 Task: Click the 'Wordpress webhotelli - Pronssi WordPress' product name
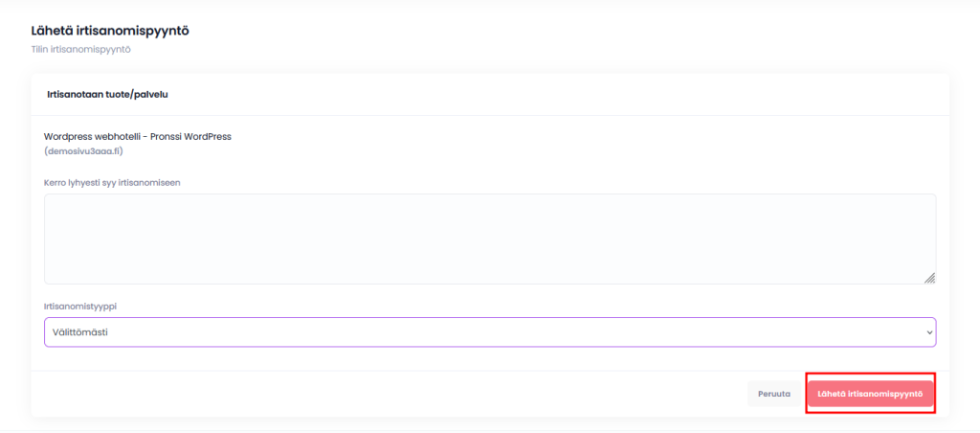(138, 136)
